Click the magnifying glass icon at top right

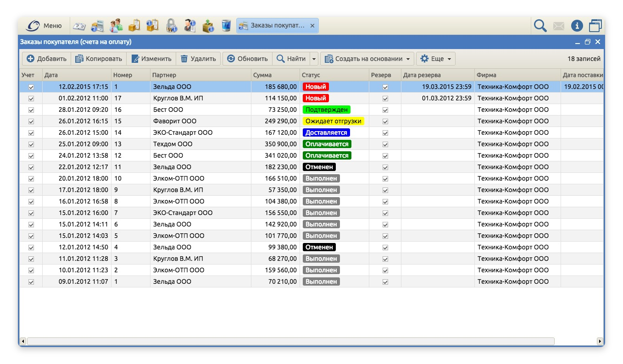[540, 26]
